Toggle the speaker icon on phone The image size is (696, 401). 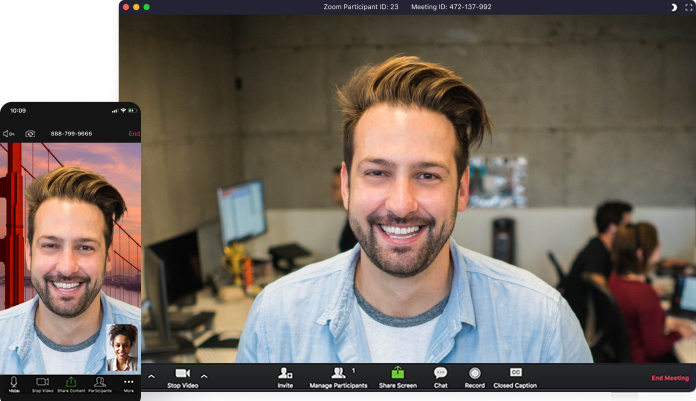coord(8,134)
